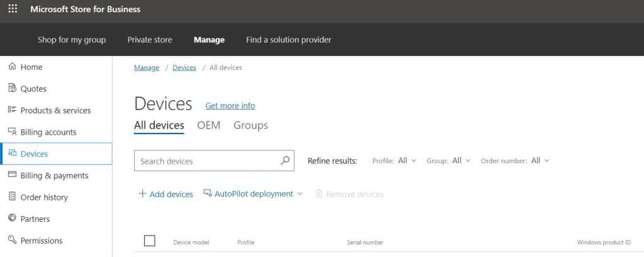The width and height of the screenshot is (644, 257).
Task: Click the trash icon for Remove devices
Action: pos(319,193)
